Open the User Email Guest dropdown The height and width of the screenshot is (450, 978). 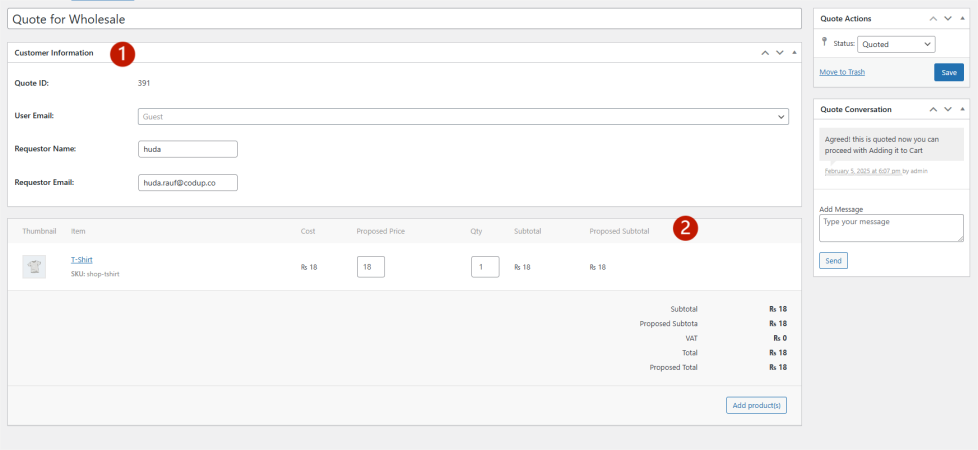[463, 117]
